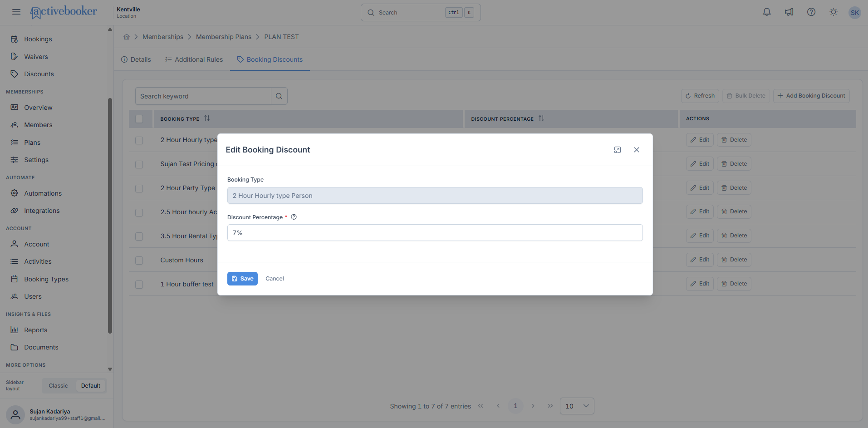This screenshot has height=428, width=868.
Task: Open Memberships Overview in sidebar
Action: [x=38, y=108]
